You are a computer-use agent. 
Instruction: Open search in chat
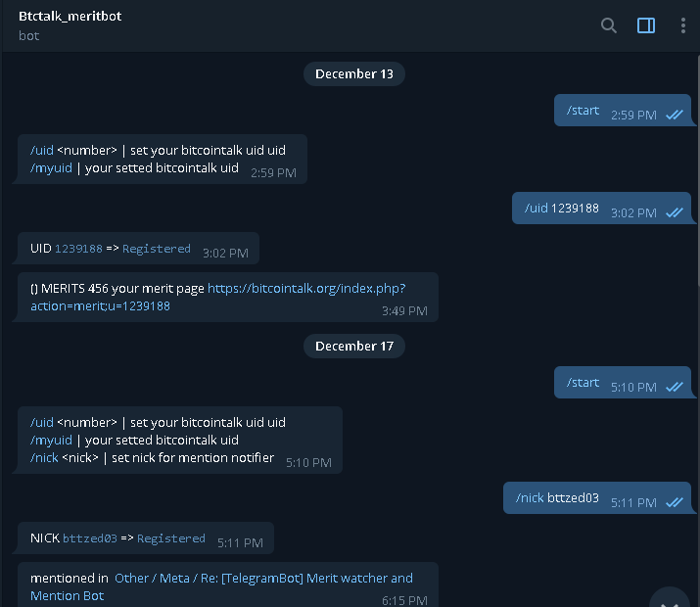(609, 25)
